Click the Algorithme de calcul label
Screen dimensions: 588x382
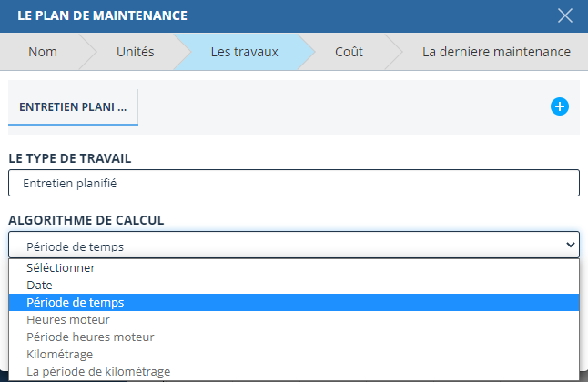pos(86,220)
